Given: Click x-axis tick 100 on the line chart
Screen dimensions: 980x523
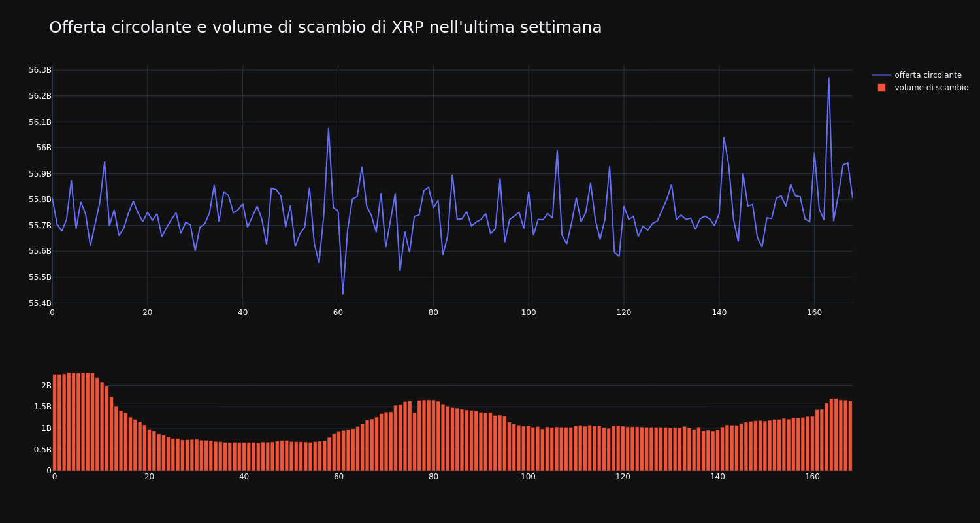Looking at the screenshot, I should click(x=529, y=312).
